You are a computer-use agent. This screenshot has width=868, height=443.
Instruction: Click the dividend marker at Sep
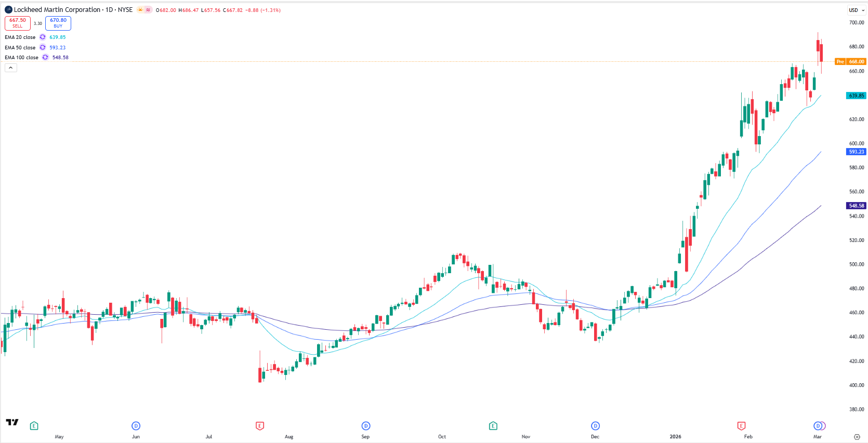click(366, 426)
